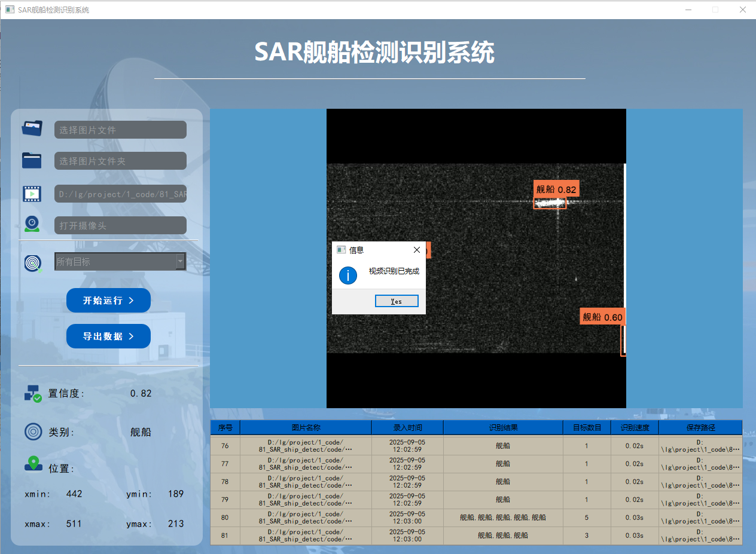Click the time cell in row 81
The image size is (756, 554).
coord(407,535)
